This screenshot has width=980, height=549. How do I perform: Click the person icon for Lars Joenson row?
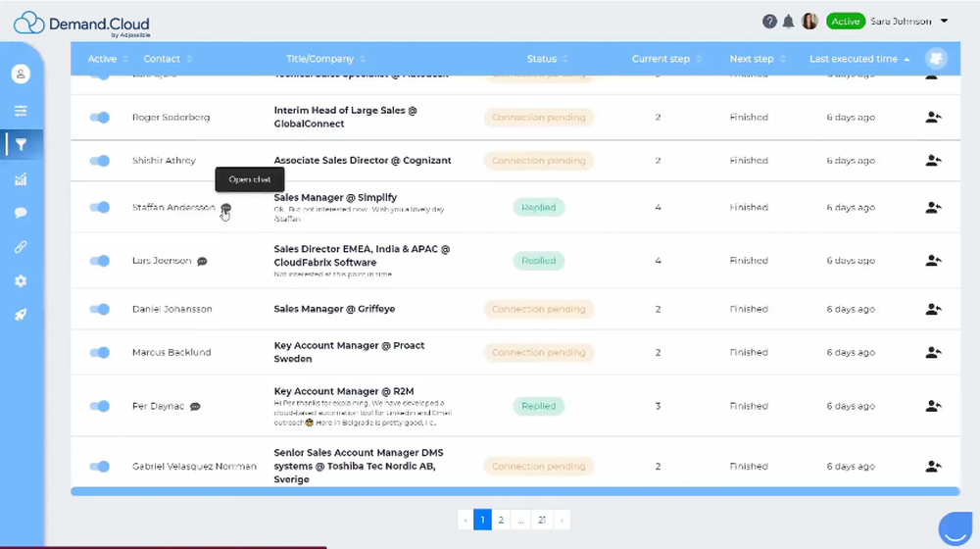point(933,260)
